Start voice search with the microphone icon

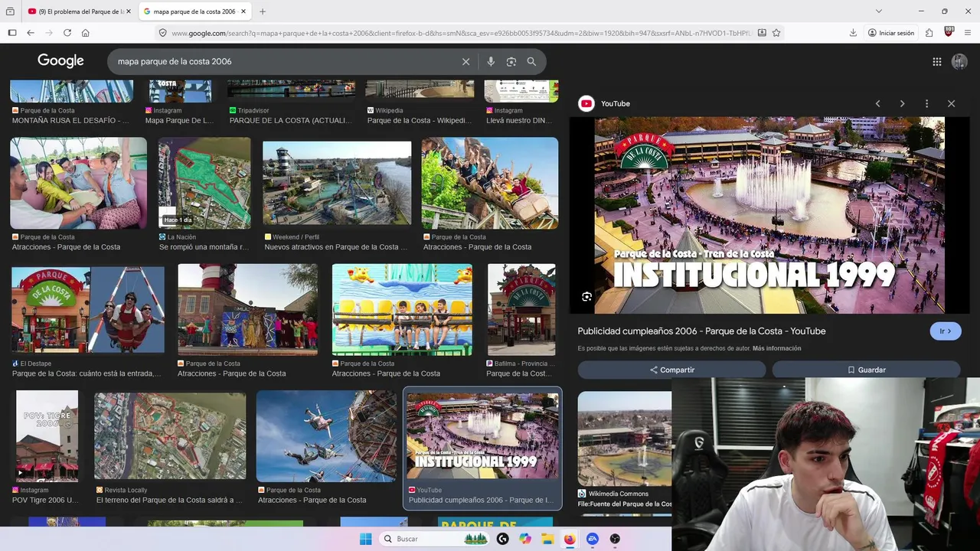[491, 61]
